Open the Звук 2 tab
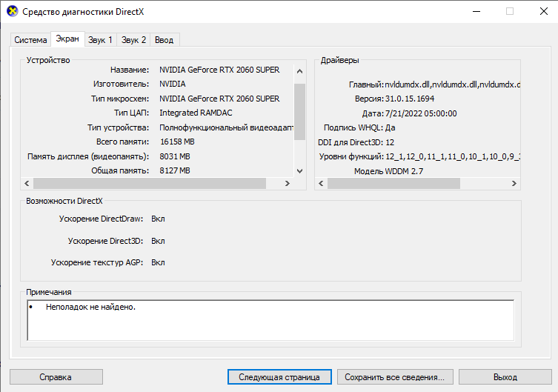Image resolution: width=558 pixels, height=392 pixels. [x=134, y=40]
